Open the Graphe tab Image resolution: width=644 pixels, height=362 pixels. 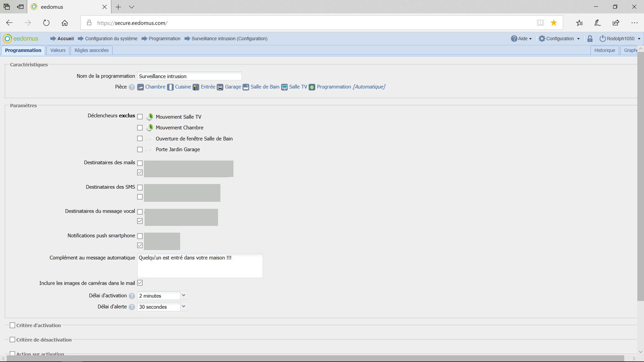(629, 50)
